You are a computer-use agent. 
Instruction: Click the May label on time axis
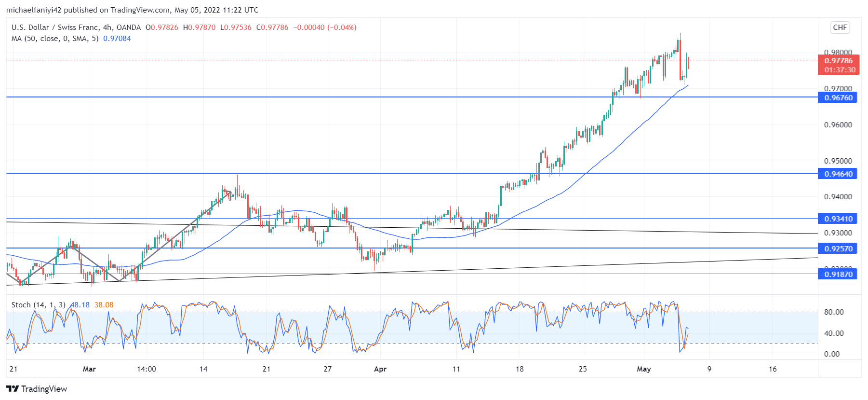(644, 369)
